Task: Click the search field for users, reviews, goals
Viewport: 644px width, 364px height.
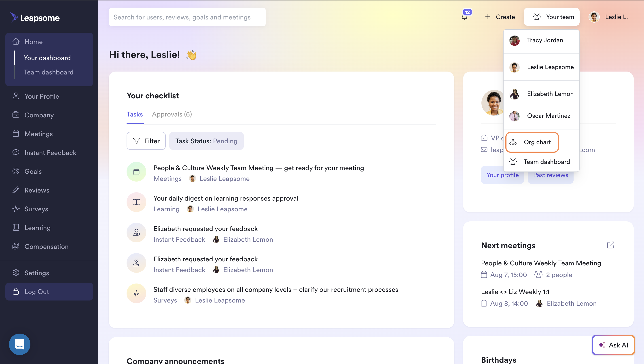Action: point(187,17)
